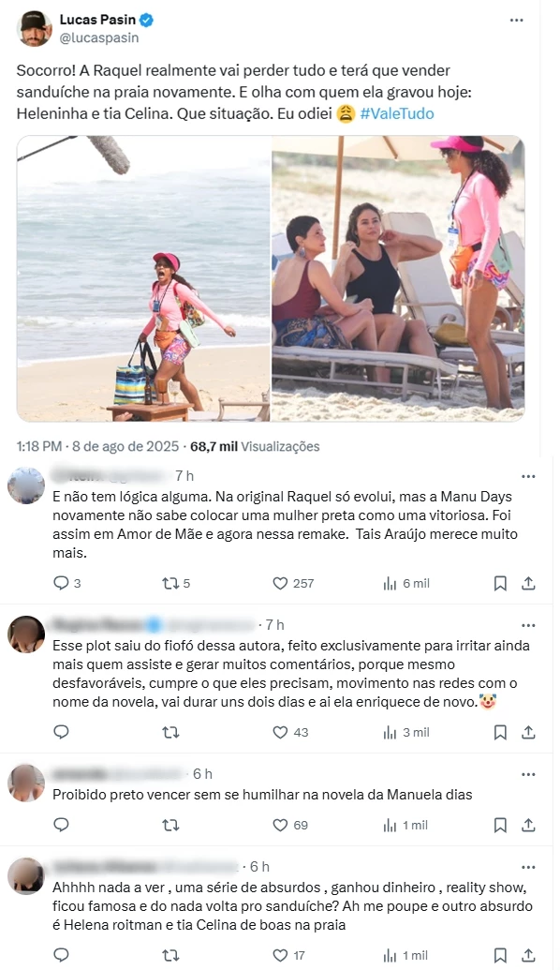Open the @lucaspasin handle link

[x=99, y=37]
